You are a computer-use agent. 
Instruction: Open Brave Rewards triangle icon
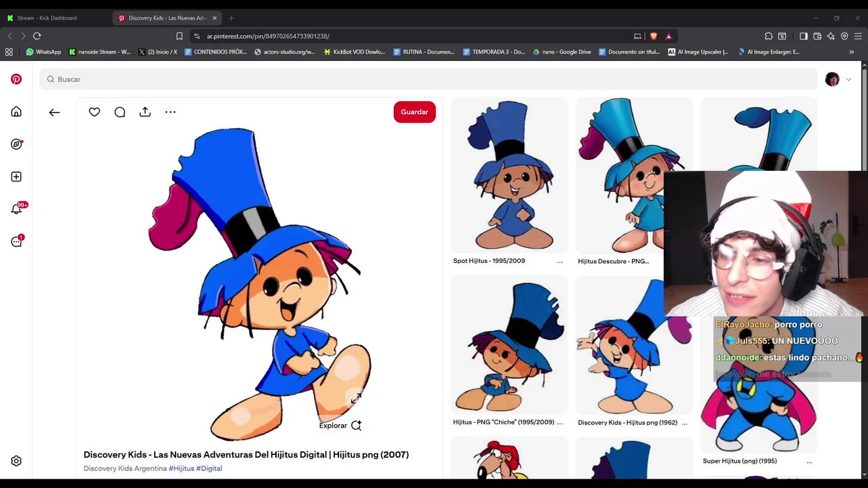pyautogui.click(x=669, y=36)
